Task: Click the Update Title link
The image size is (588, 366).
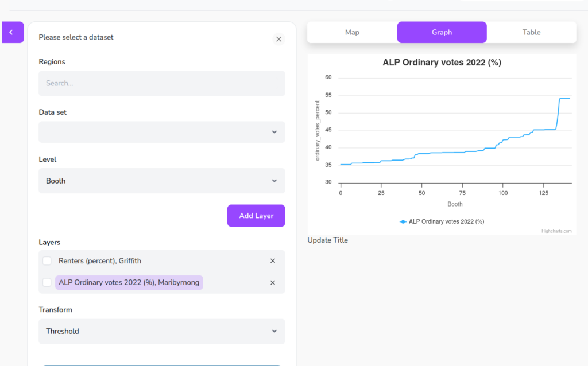Action: click(x=327, y=240)
